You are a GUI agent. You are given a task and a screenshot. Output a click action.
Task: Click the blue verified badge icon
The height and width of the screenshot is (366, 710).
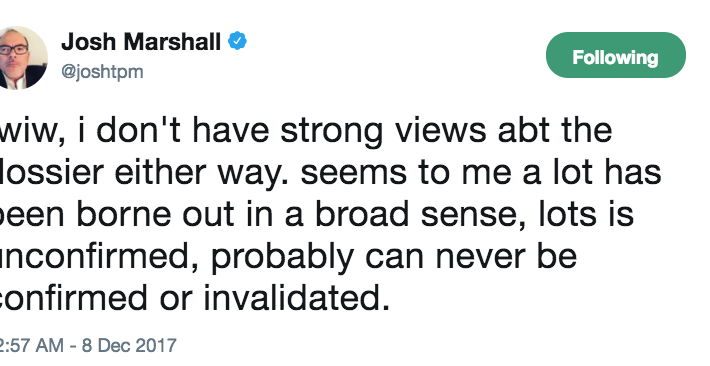[237, 41]
